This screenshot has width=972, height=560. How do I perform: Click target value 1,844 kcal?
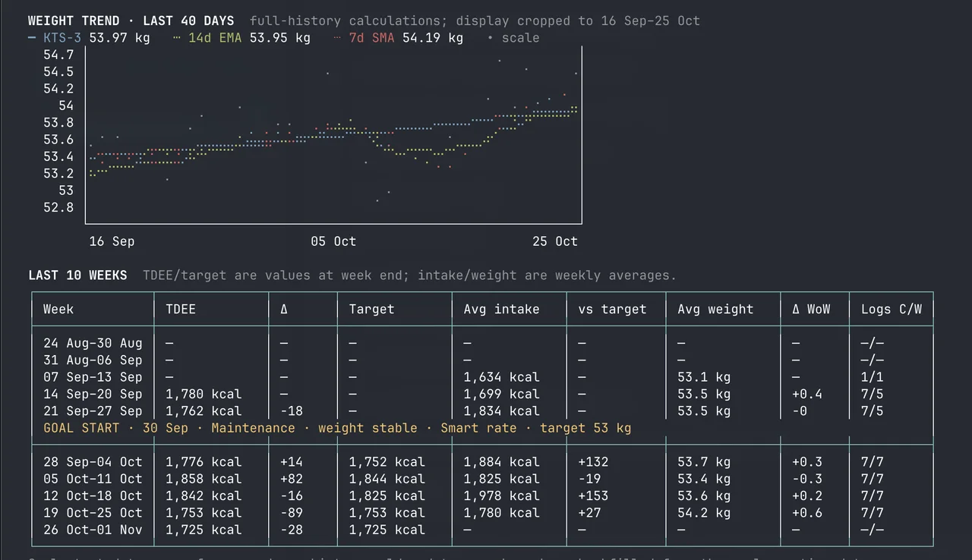click(x=387, y=479)
